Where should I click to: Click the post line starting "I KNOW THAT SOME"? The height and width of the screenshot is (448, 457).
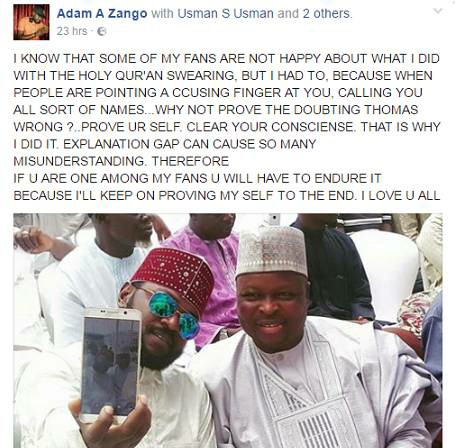(227, 58)
